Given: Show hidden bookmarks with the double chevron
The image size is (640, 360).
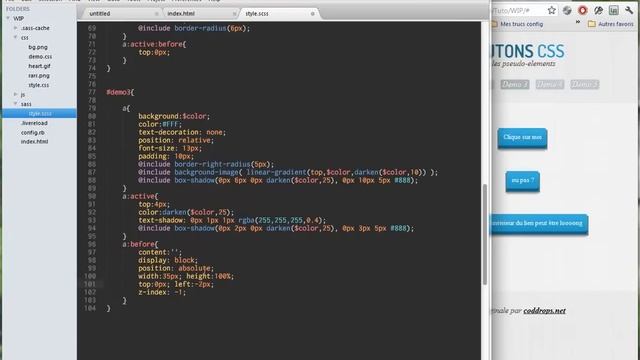Looking at the screenshot, I should point(578,22).
